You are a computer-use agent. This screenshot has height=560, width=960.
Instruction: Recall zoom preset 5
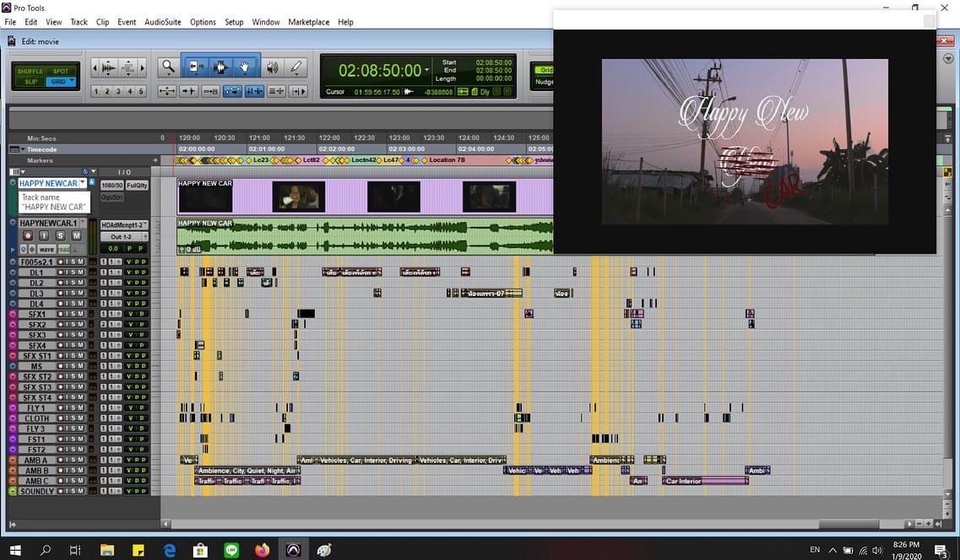click(x=141, y=91)
